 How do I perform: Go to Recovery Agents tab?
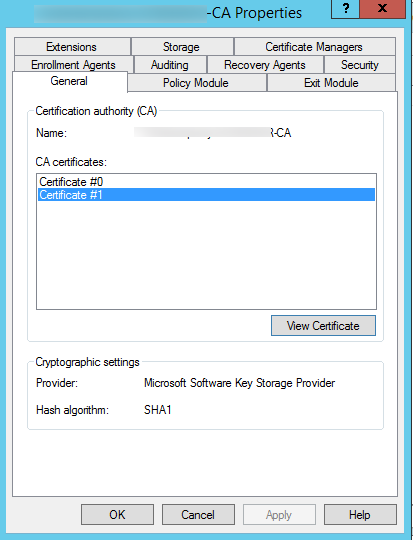(x=265, y=65)
